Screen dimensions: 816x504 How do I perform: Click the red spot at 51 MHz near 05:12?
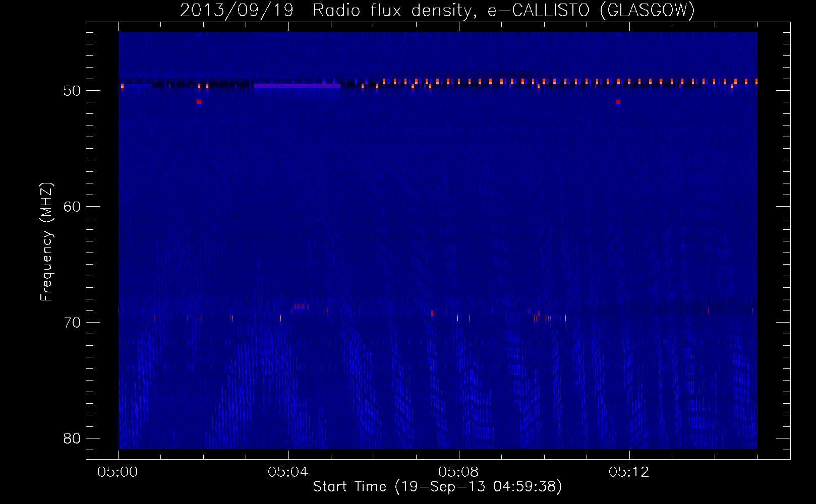coord(618,102)
